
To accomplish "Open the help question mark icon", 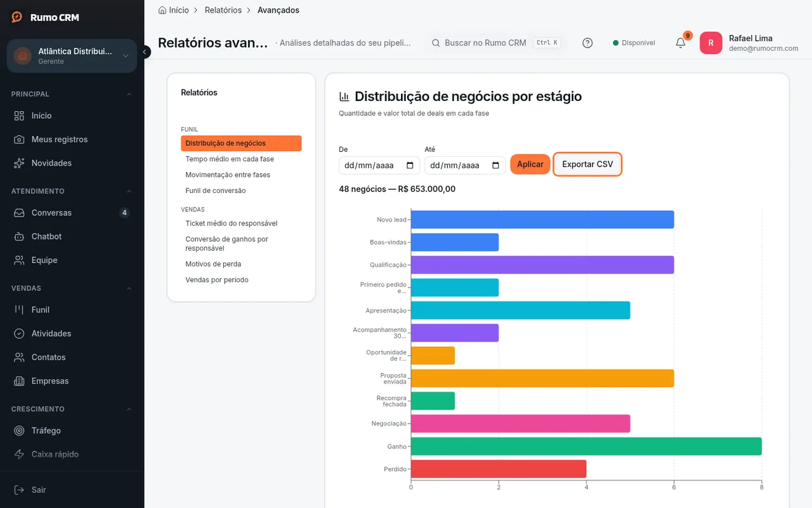I will pos(587,43).
